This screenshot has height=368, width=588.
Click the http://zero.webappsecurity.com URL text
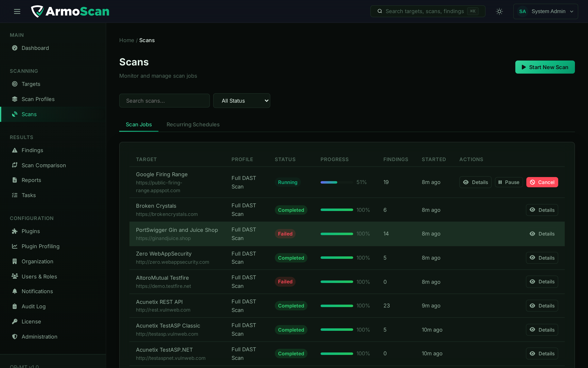click(x=172, y=262)
